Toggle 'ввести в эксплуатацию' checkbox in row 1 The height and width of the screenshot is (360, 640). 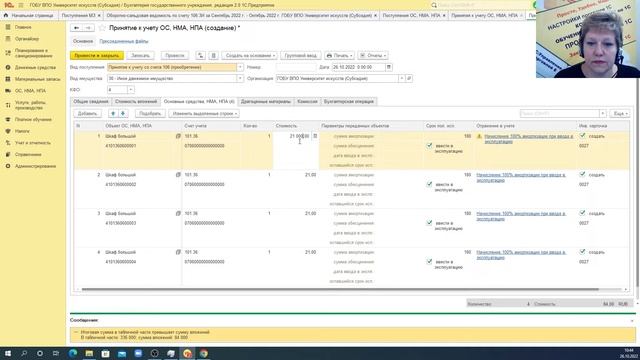coord(429,145)
